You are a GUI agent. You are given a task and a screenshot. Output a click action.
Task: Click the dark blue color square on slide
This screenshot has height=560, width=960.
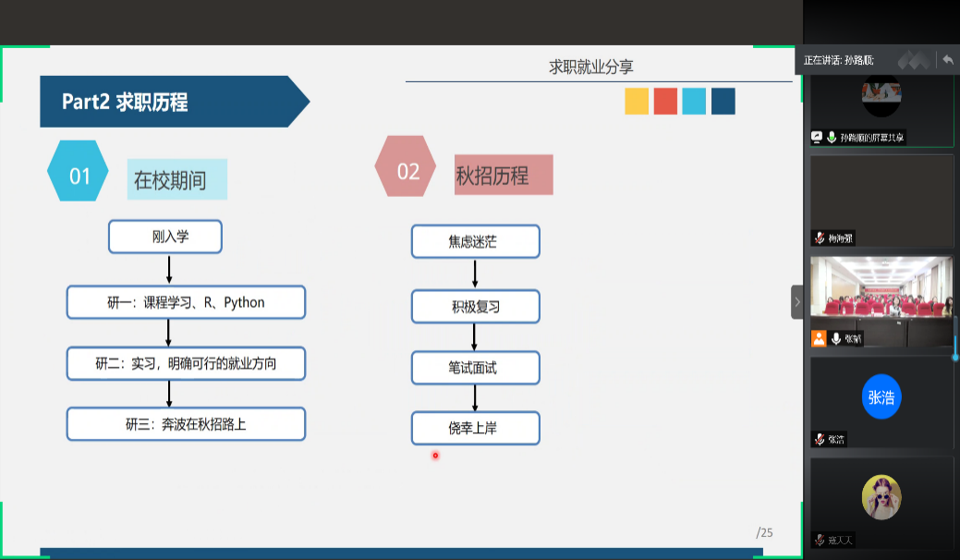723,102
